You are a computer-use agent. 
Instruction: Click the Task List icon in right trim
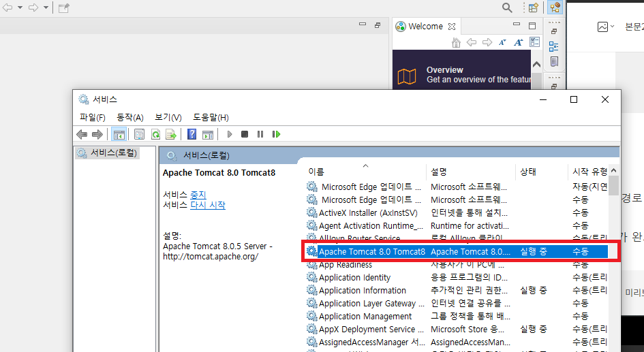pos(554,62)
